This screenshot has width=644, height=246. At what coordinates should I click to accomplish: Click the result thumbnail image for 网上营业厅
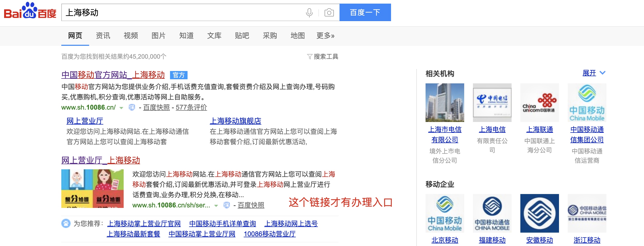click(x=92, y=188)
